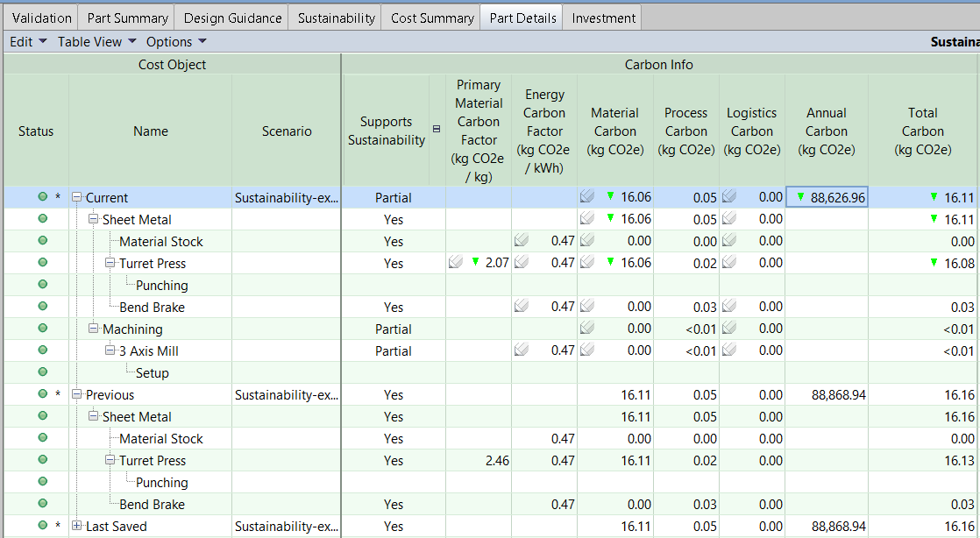Click the Carbon Info group header
Screen dimensions: 980x538
pos(659,64)
